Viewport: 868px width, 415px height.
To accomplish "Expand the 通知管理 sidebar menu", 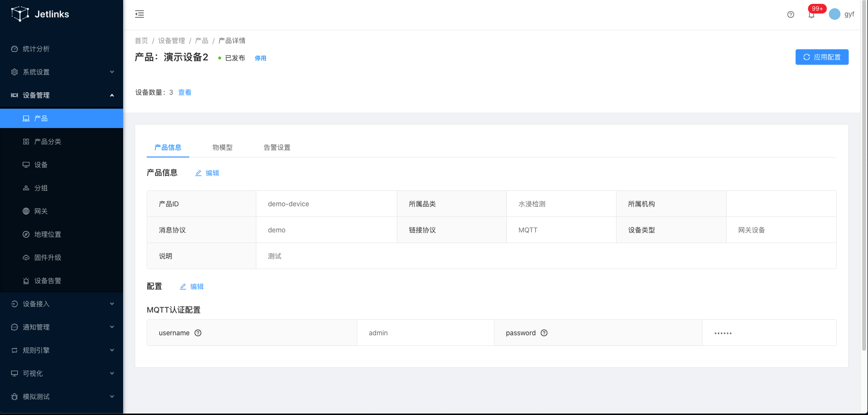I will pos(61,327).
